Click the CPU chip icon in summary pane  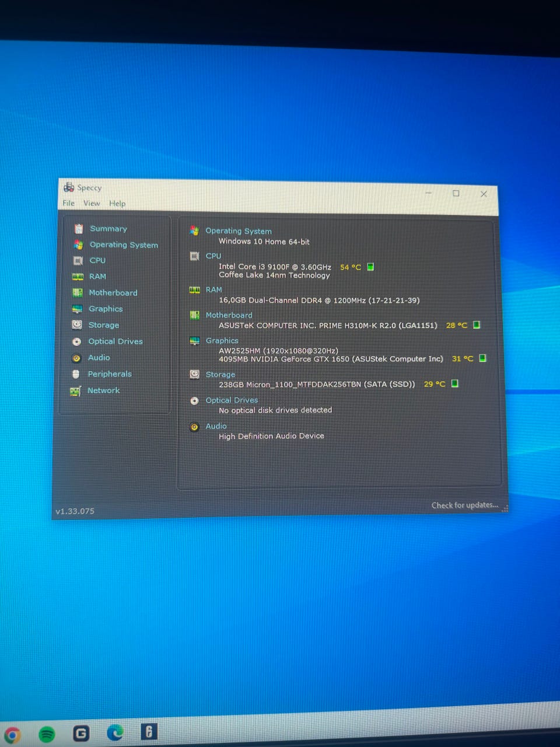[195, 256]
